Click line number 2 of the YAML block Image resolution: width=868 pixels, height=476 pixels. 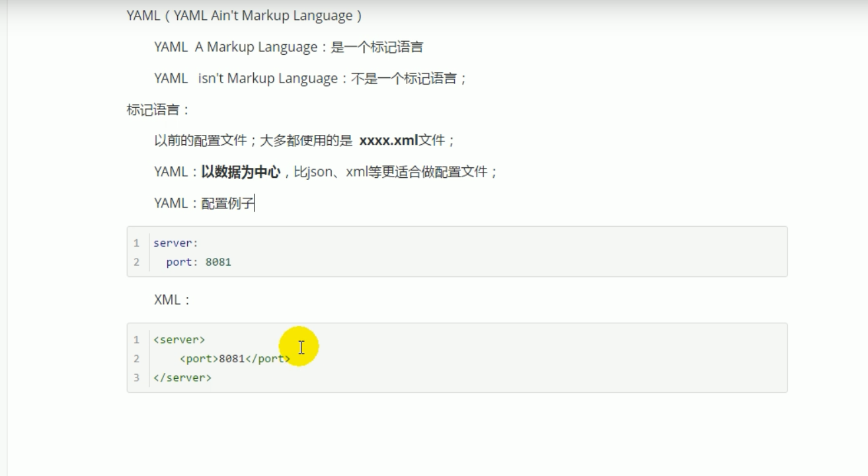pos(137,262)
